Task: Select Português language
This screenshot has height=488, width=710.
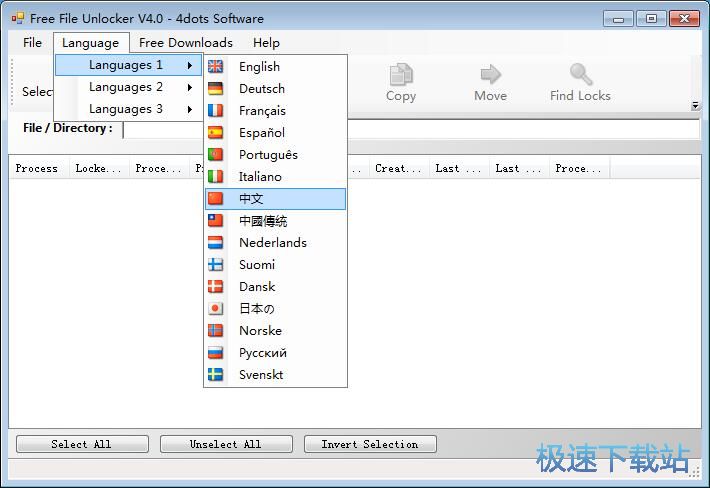Action: pyautogui.click(x=275, y=154)
